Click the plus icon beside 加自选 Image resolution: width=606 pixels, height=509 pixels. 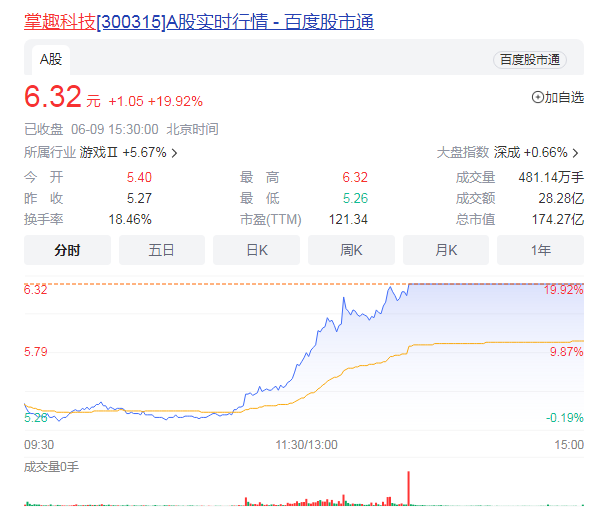[538, 97]
